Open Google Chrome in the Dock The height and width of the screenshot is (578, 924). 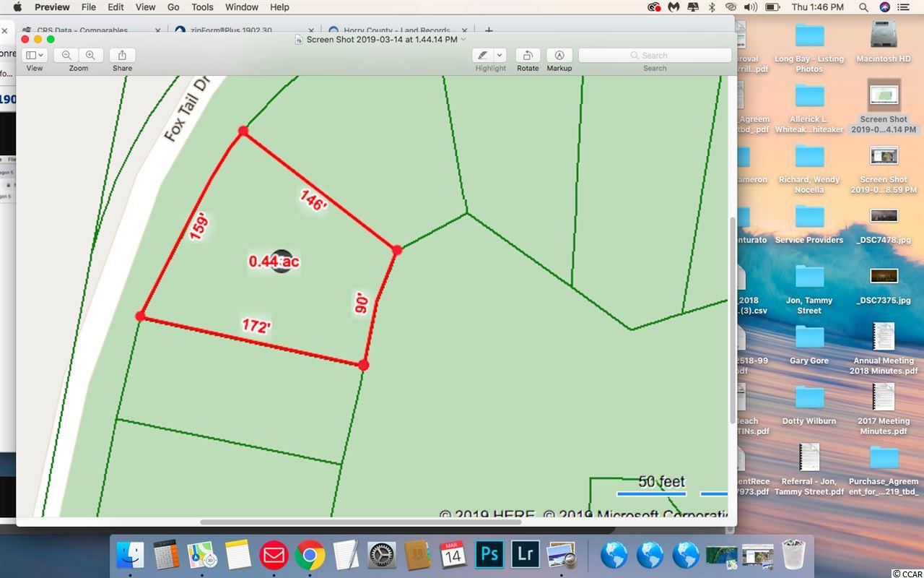tap(309, 556)
